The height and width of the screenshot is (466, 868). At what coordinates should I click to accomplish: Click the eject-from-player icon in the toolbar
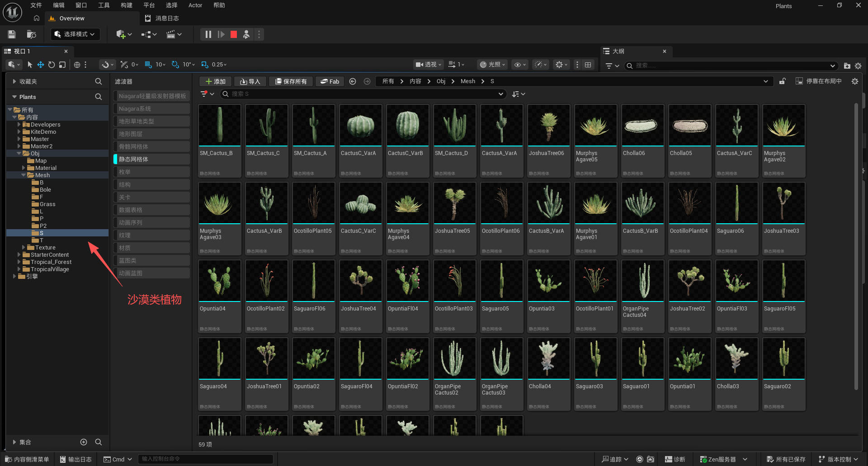click(246, 34)
